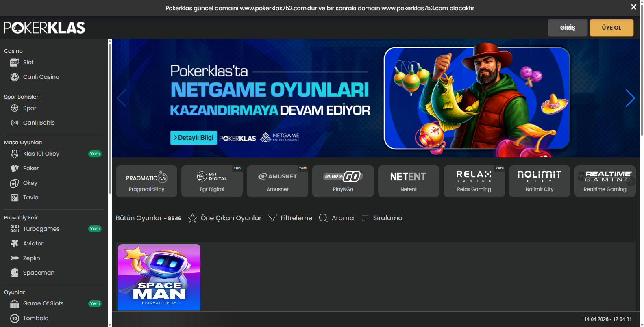
Task: Select the PlayNGo provider tile
Action: [343, 181]
